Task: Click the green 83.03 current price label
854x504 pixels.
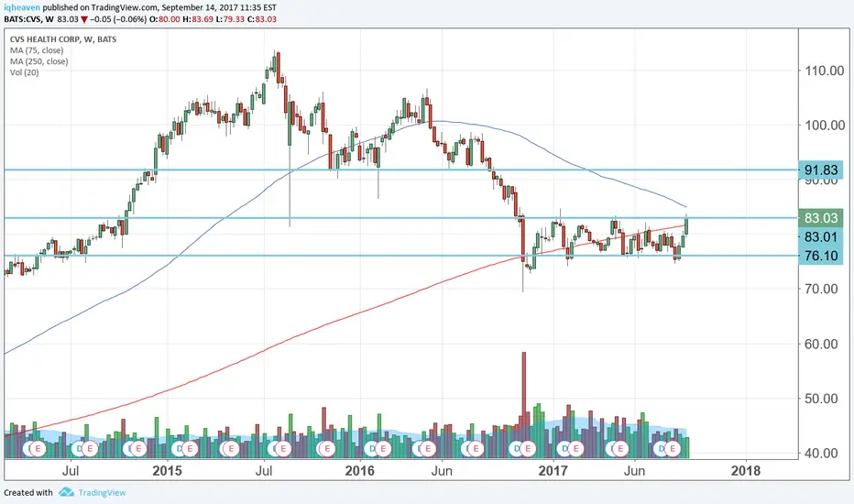Action: point(821,218)
